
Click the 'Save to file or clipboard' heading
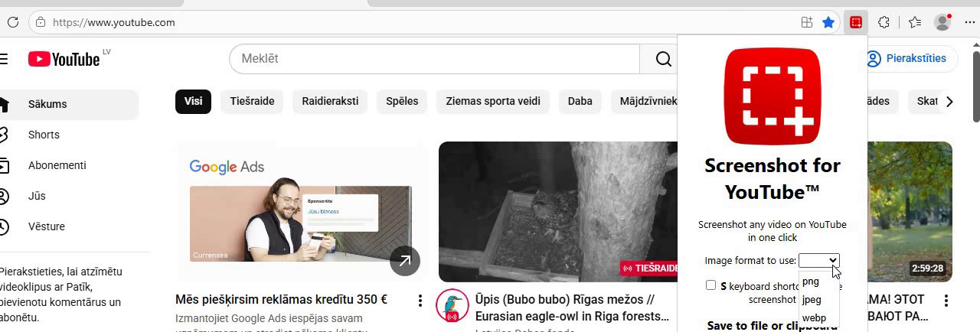point(772,325)
